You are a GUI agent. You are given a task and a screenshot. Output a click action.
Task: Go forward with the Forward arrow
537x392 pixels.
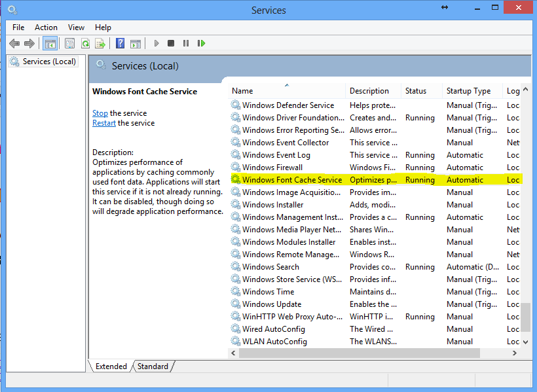coord(29,43)
